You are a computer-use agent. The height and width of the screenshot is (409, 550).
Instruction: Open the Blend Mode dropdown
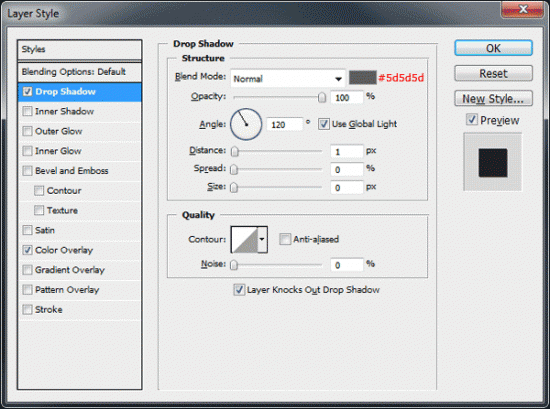(x=288, y=79)
